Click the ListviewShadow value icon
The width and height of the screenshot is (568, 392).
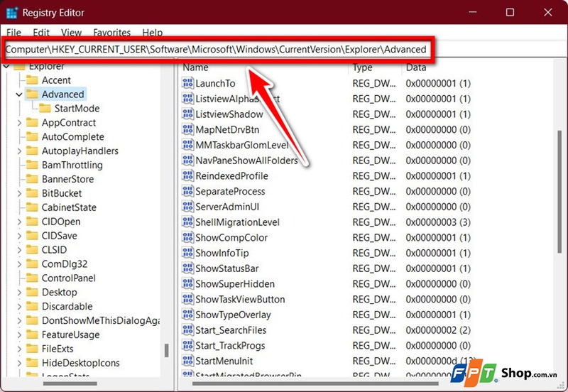187,114
